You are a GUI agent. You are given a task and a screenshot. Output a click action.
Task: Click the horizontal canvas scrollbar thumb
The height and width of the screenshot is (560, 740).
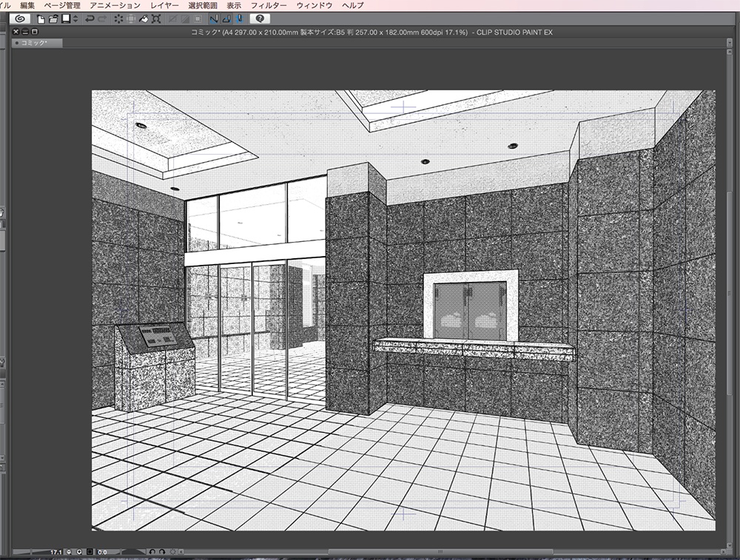[440, 552]
